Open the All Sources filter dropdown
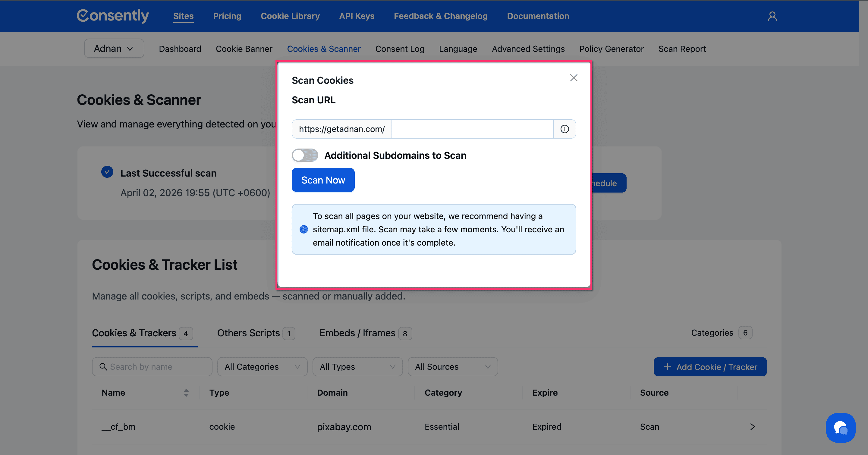Viewport: 868px width, 455px height. [x=452, y=366]
